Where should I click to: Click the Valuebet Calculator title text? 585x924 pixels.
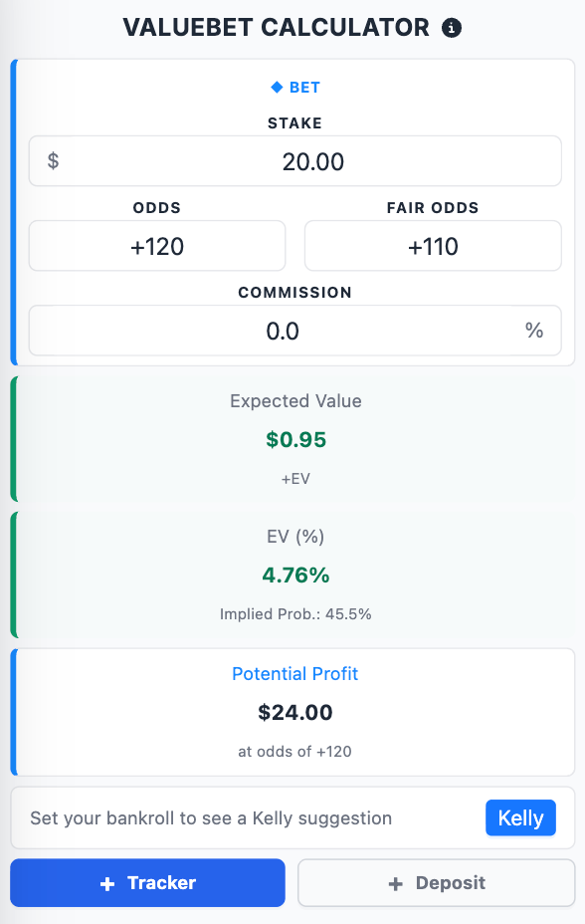pyautogui.click(x=276, y=28)
